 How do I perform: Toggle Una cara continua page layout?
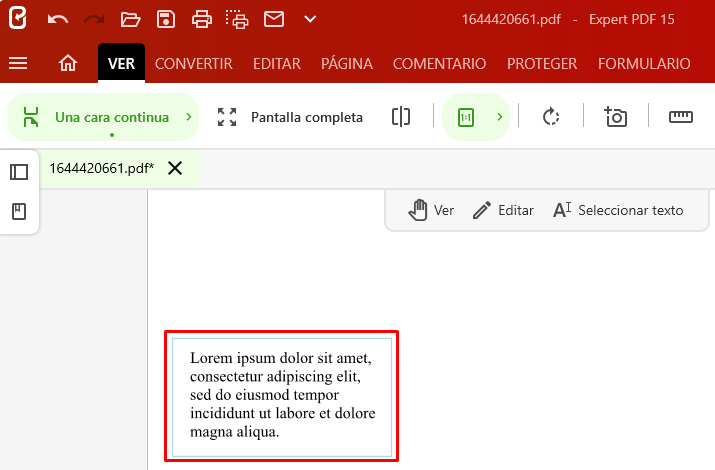tap(96, 117)
